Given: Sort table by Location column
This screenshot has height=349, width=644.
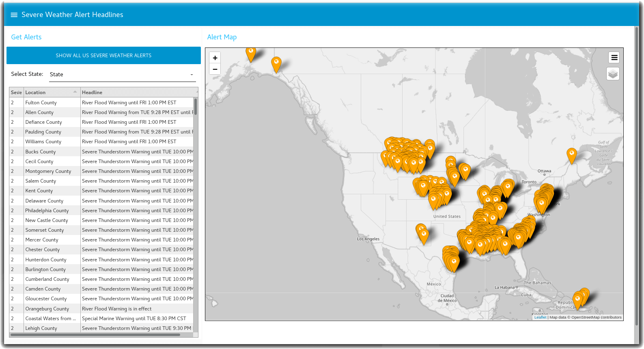Looking at the screenshot, I should pyautogui.click(x=52, y=93).
